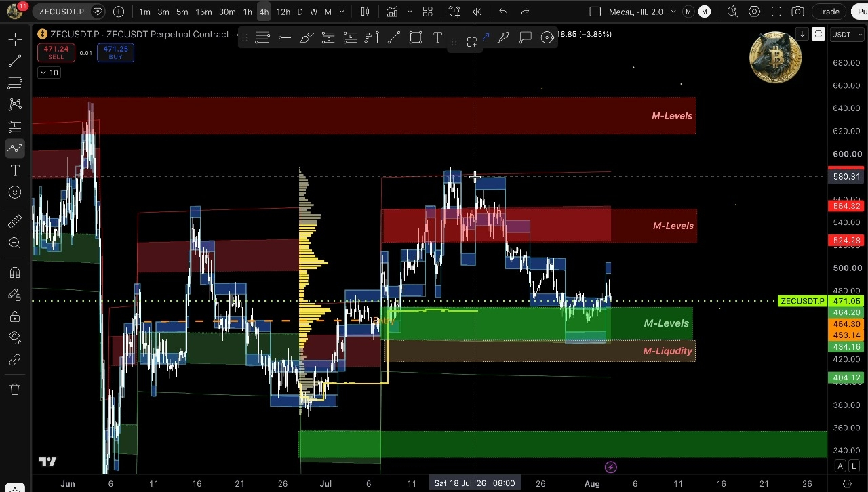Select the D daily timeframe
This screenshot has width=868, height=492.
pyautogui.click(x=300, y=12)
